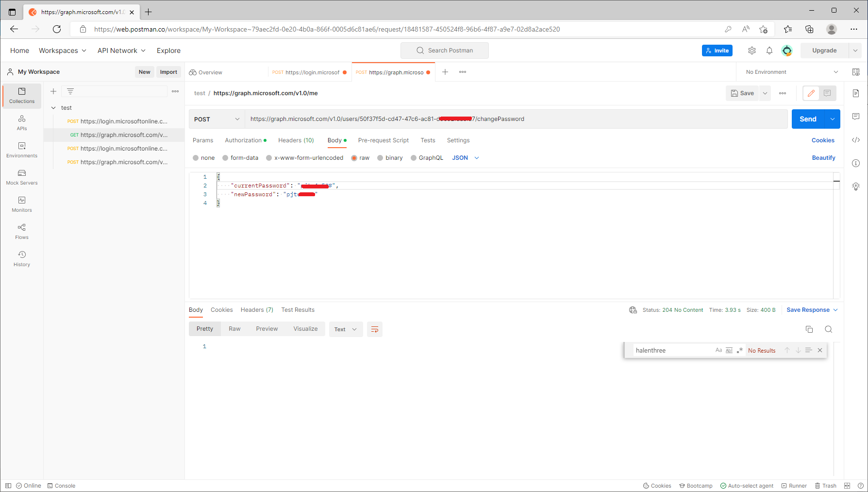Click the halenthree response search field

673,350
